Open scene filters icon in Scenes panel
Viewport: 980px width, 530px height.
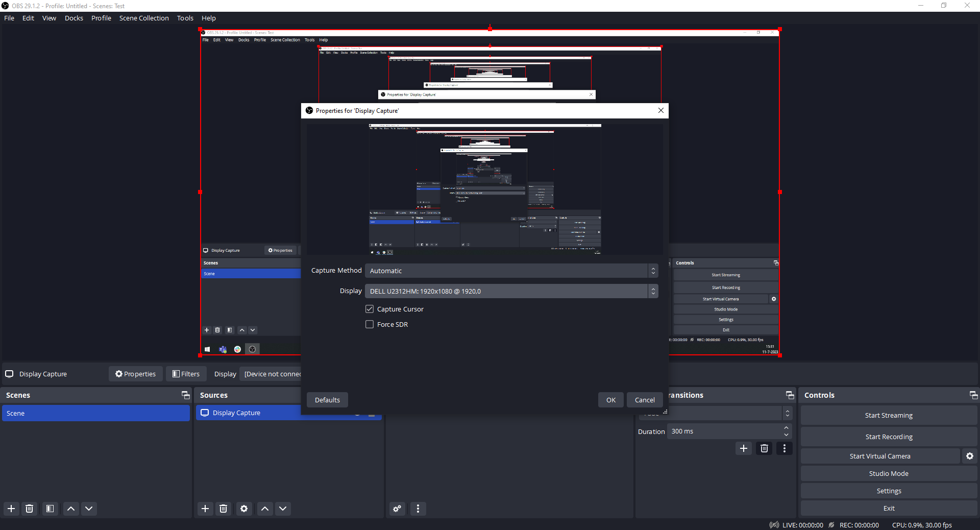click(x=50, y=509)
